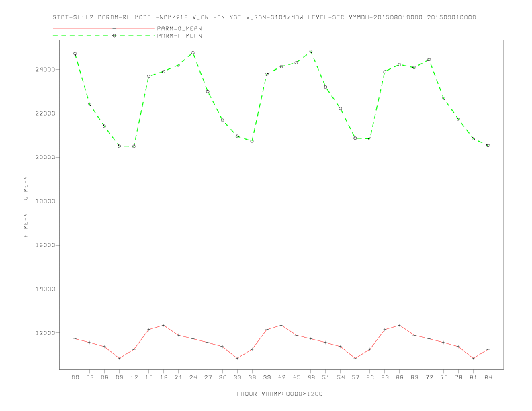The width and height of the screenshot is (532, 411).
Task: Click the 48 forecast hour tick label
Action: 311,377
